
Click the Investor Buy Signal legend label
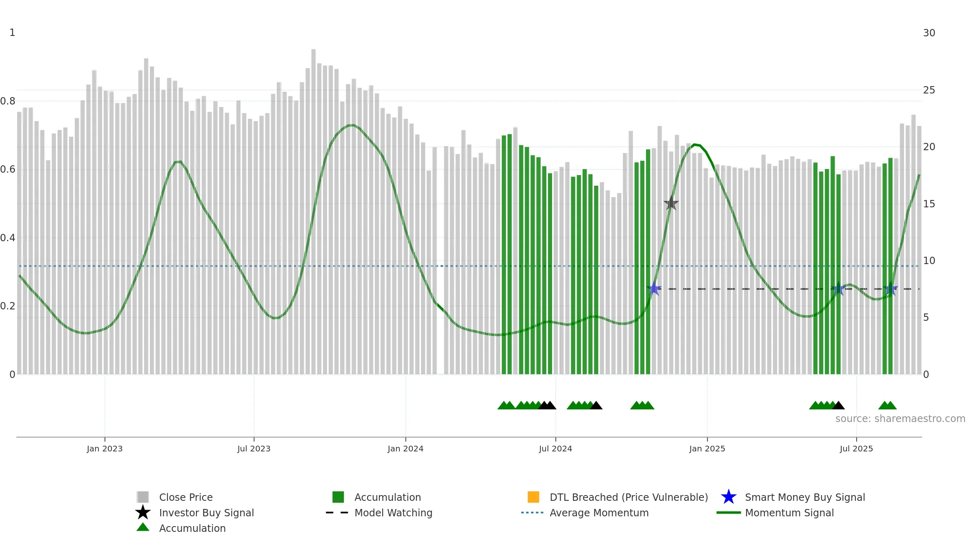[207, 513]
